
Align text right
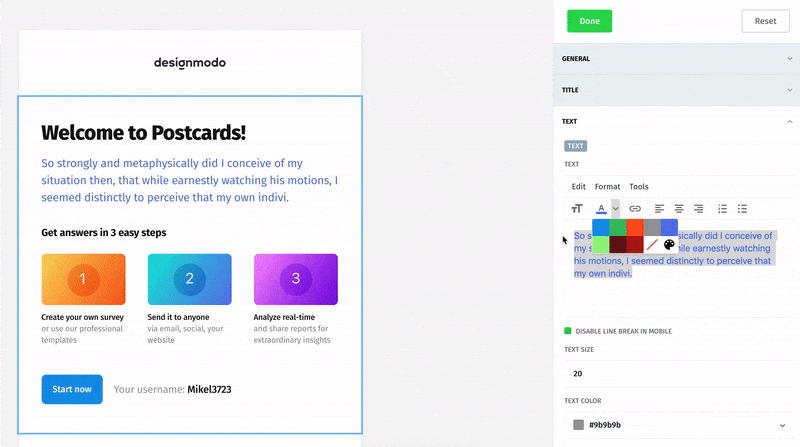698,209
